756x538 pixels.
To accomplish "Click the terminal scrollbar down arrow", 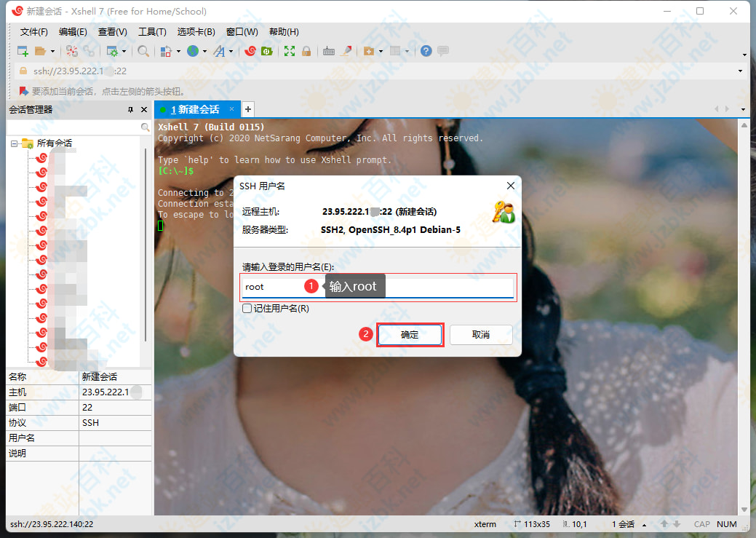I will (744, 510).
